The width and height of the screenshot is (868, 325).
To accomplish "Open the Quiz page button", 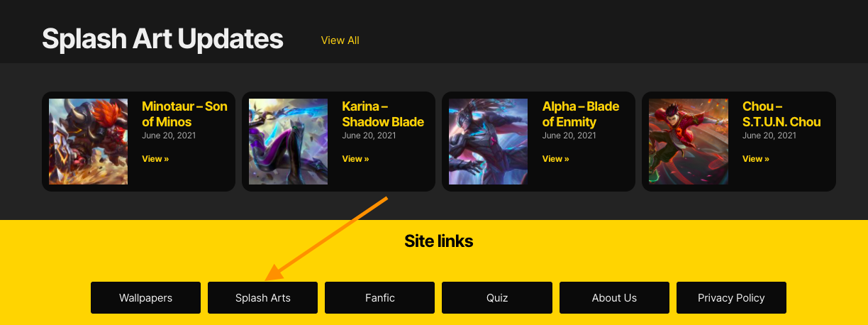I will click(497, 297).
